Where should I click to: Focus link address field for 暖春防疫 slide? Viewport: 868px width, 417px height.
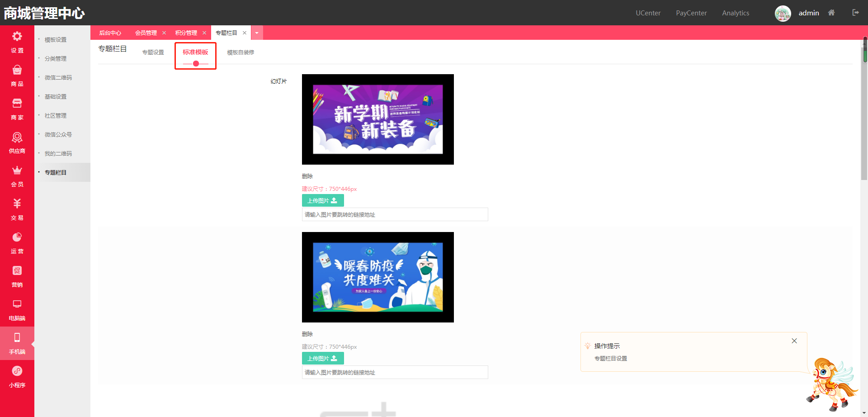(x=395, y=372)
